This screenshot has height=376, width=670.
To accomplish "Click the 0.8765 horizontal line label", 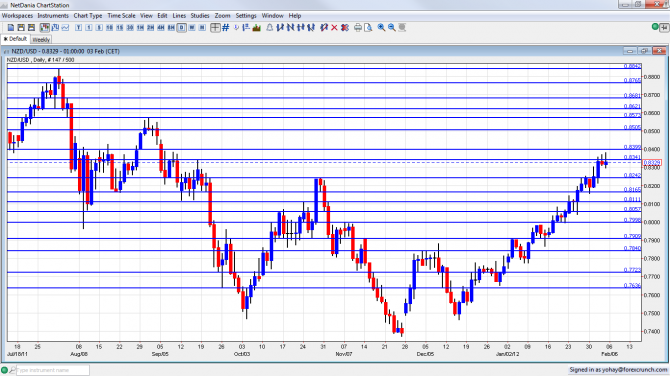I will tap(632, 80).
